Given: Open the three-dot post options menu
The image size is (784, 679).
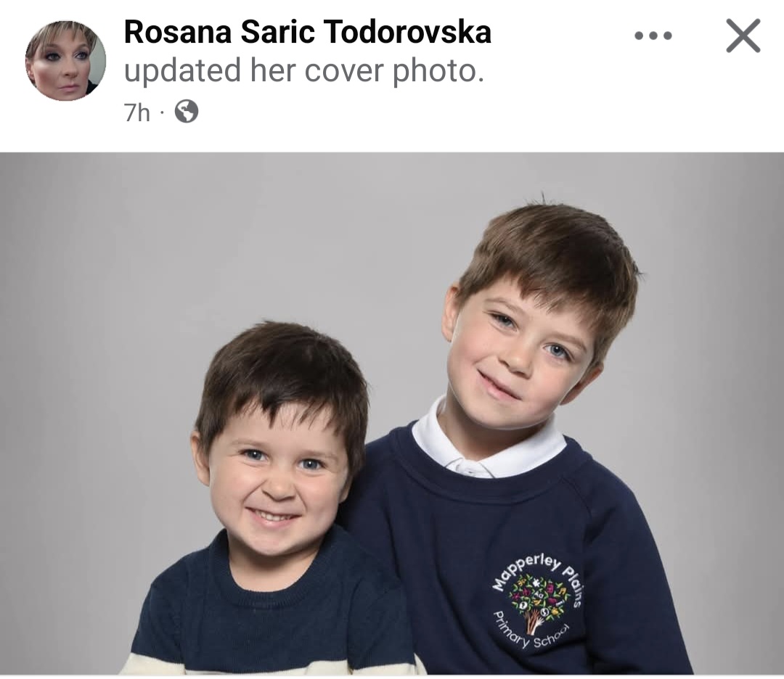Looking at the screenshot, I should [653, 36].
